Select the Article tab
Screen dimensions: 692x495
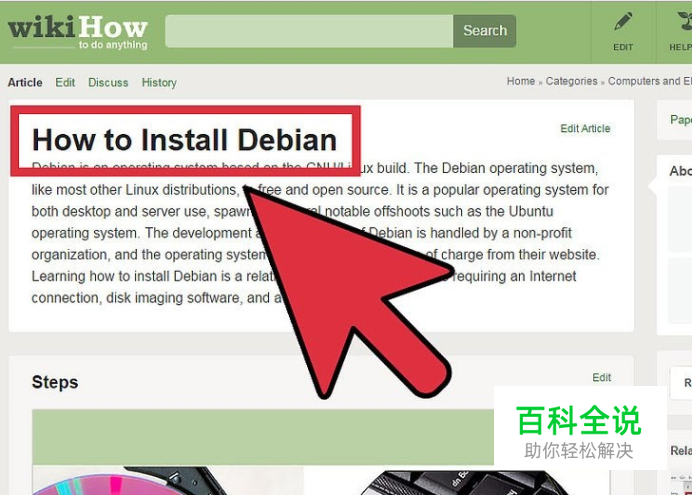pyautogui.click(x=25, y=82)
